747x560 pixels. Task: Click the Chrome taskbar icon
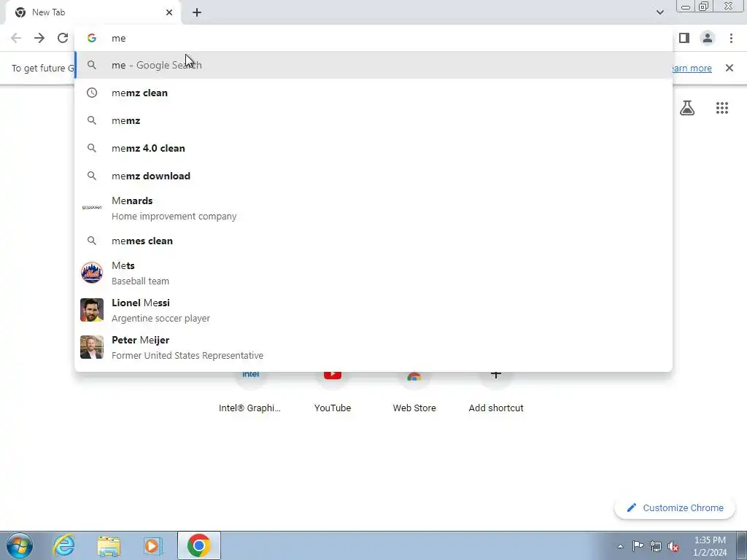(x=199, y=545)
